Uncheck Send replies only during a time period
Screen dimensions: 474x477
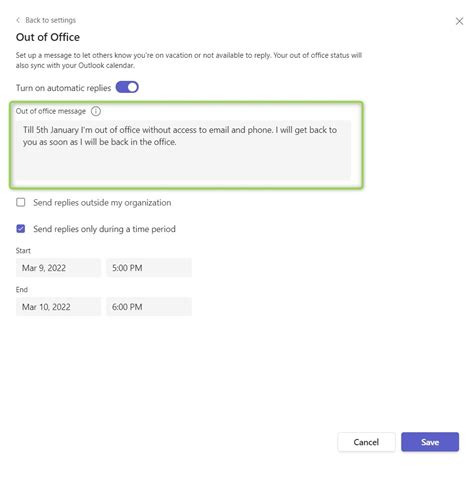[x=21, y=229]
